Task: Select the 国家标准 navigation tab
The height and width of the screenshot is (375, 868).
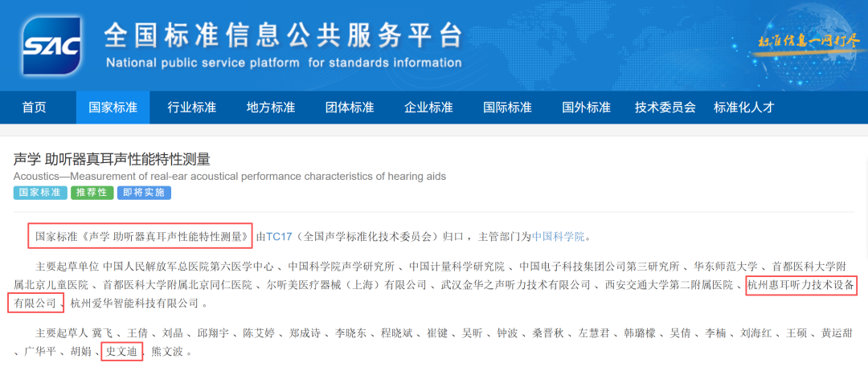Action: tap(113, 108)
